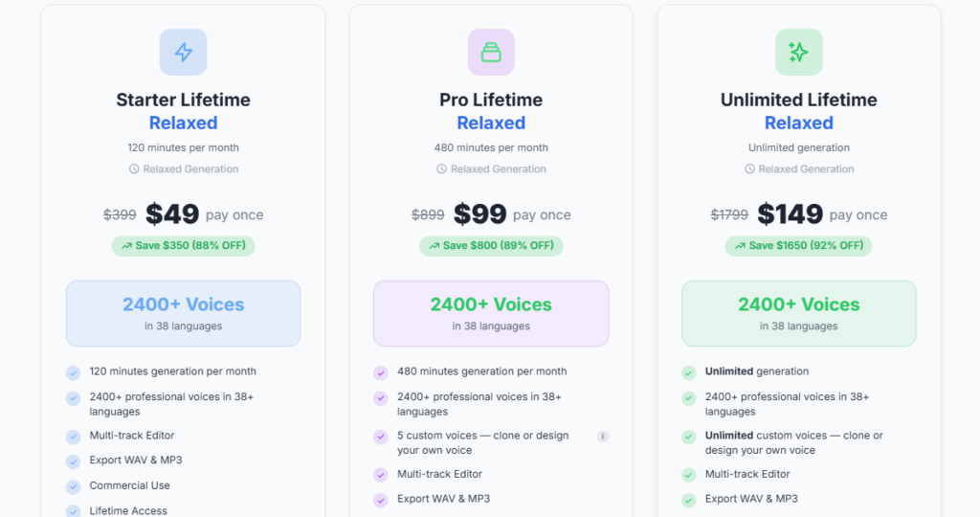Click green checkmark beside Unlimited generation

(x=688, y=372)
